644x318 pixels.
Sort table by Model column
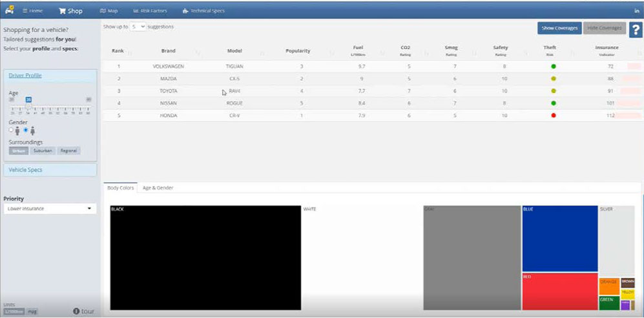[234, 51]
